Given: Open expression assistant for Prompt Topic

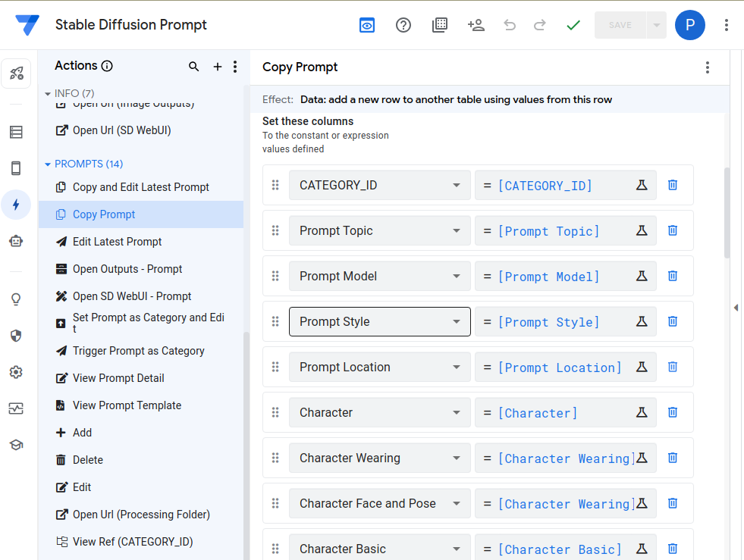Looking at the screenshot, I should click(642, 230).
